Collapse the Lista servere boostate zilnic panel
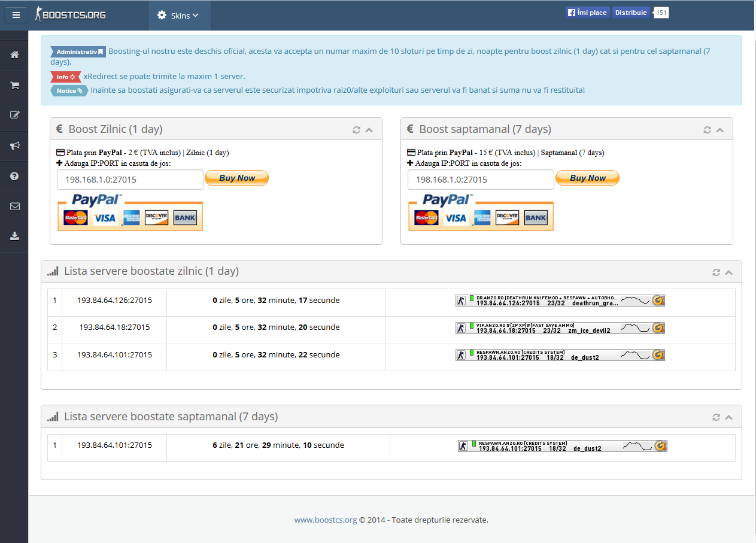756x543 pixels. tap(728, 272)
